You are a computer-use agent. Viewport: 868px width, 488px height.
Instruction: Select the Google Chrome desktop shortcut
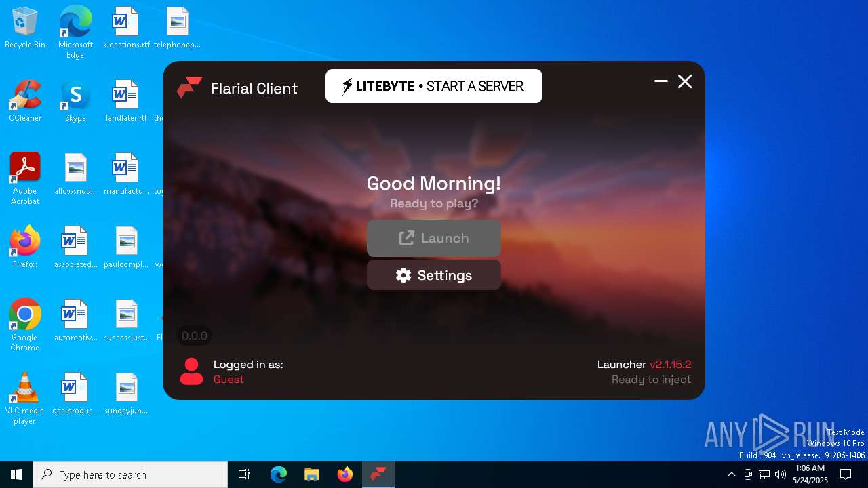[x=25, y=325]
